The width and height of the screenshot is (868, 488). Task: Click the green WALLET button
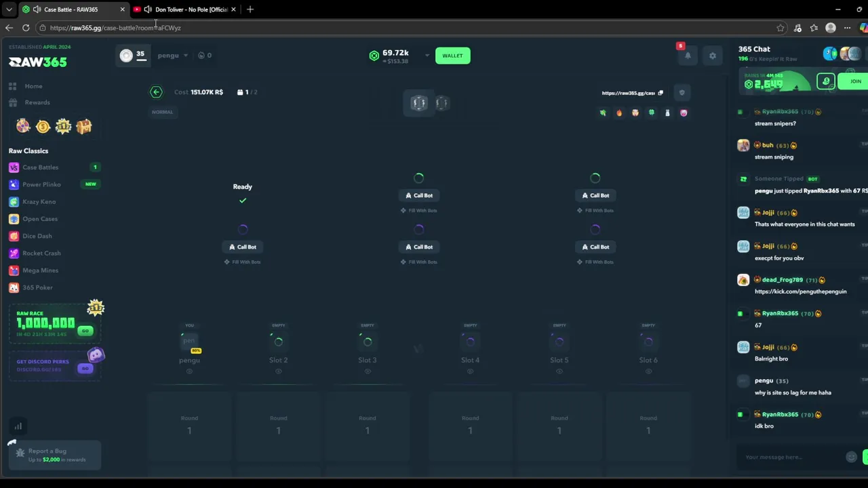point(452,56)
